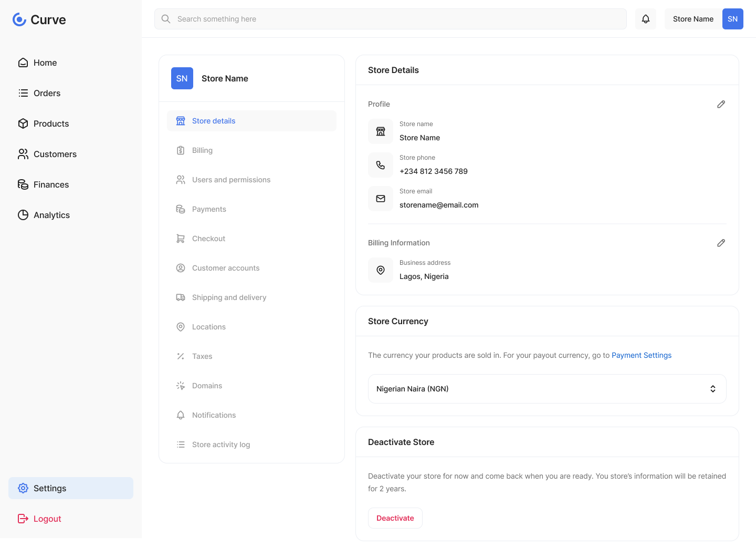Open Domains settings

pos(251,386)
